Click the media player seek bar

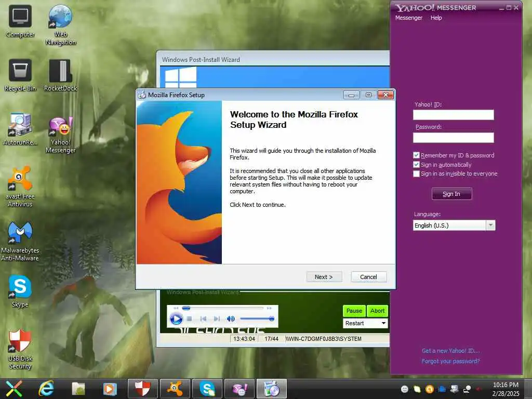click(x=222, y=308)
